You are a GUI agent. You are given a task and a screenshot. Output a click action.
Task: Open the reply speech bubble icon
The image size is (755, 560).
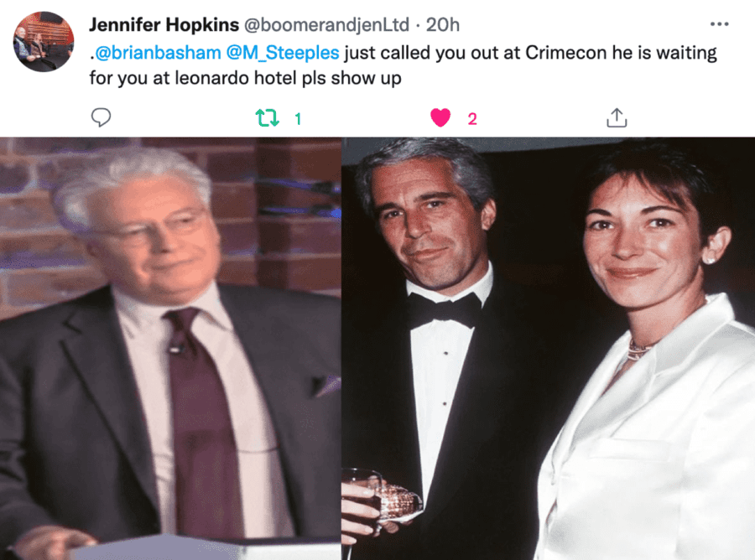coord(101,117)
